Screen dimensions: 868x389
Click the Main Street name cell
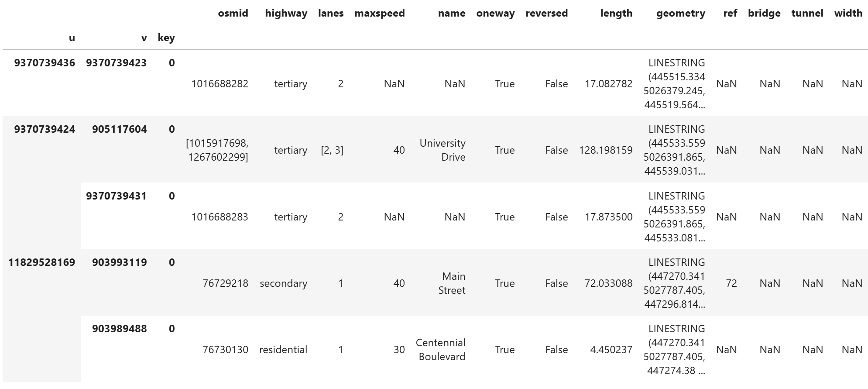[x=452, y=283]
